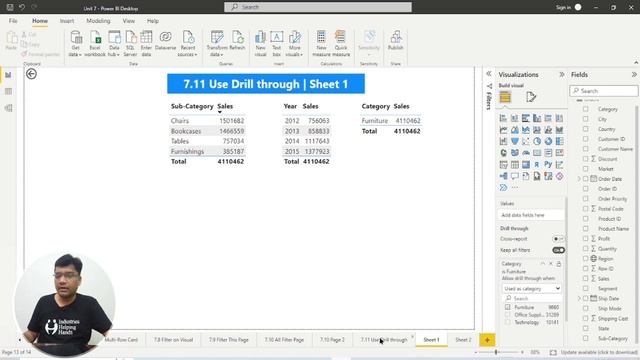This screenshot has height=360, width=640.
Task: Switch to the Modeling ribbon tab
Action: click(x=98, y=21)
